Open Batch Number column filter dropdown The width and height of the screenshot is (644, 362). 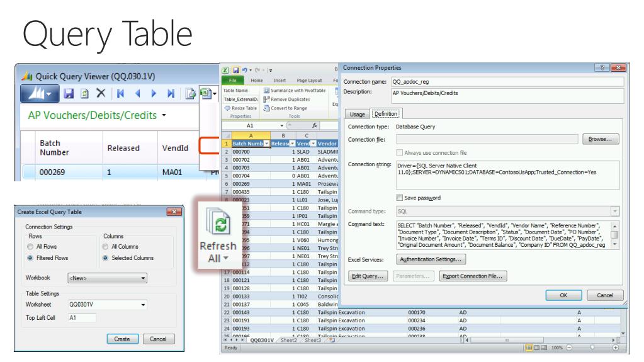pyautogui.click(x=266, y=144)
